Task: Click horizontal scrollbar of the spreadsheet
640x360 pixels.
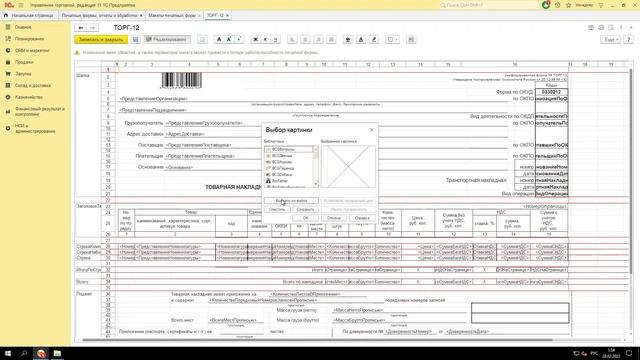Action: tap(318, 340)
